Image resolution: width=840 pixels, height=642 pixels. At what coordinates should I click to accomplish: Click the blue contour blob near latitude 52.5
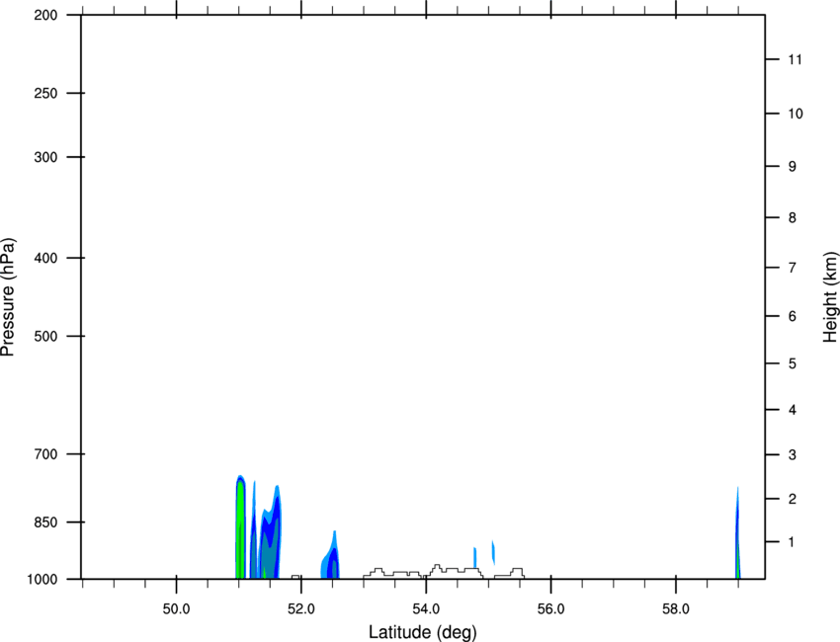click(x=331, y=557)
